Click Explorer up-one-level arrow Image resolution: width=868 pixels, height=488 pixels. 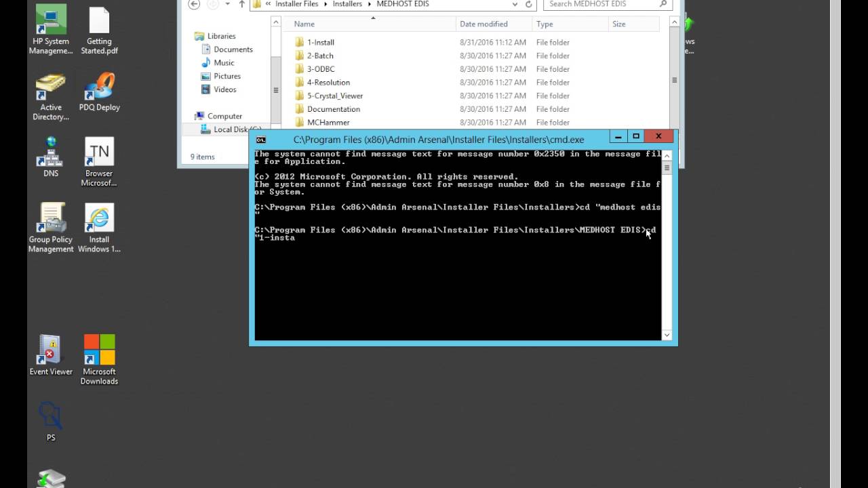(x=241, y=4)
